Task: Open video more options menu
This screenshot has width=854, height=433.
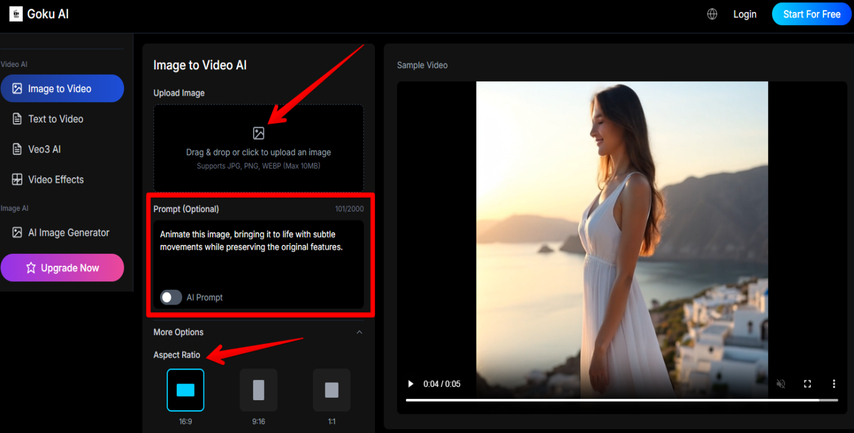Action: [x=833, y=384]
